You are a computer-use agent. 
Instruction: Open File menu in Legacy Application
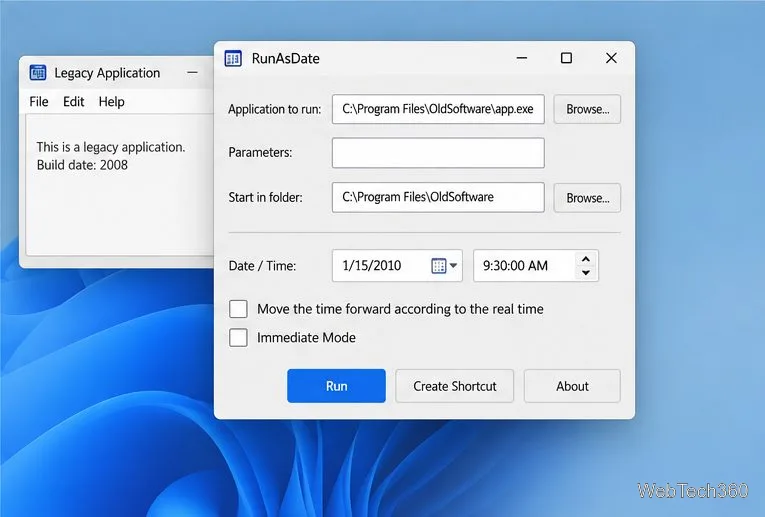tap(39, 101)
